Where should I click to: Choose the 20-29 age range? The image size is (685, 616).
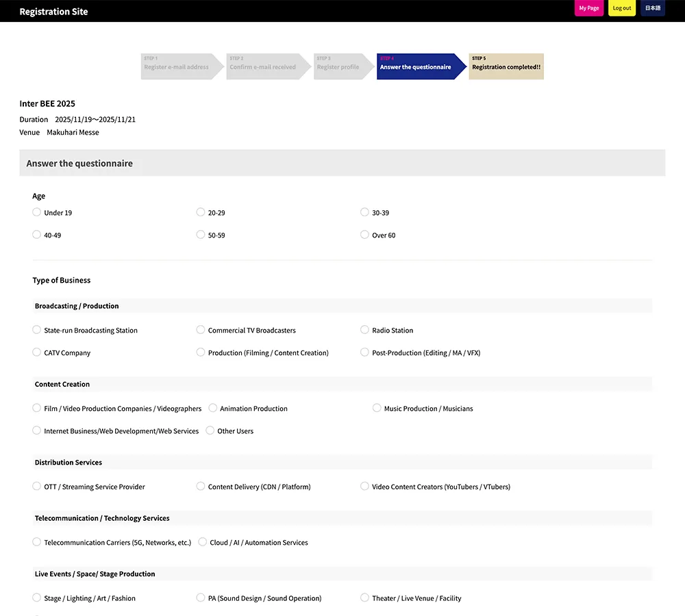(x=201, y=212)
